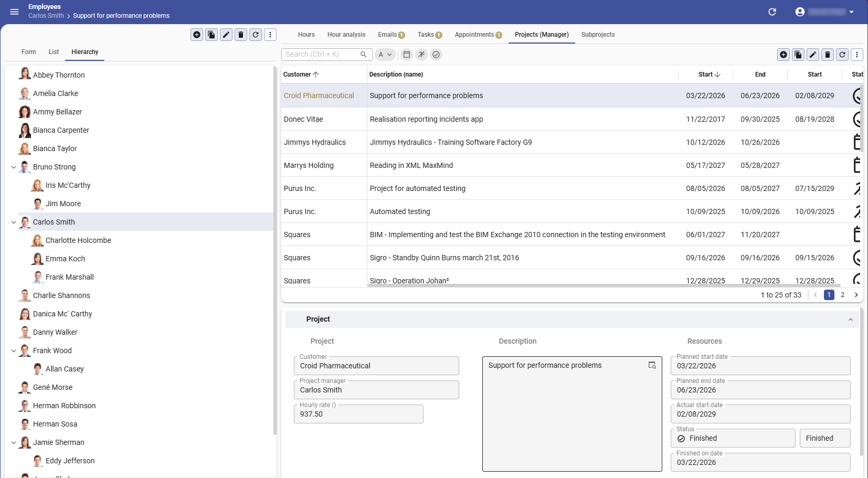Collapse Jamie Sherman tree node
The image size is (868, 478).
[x=14, y=443]
